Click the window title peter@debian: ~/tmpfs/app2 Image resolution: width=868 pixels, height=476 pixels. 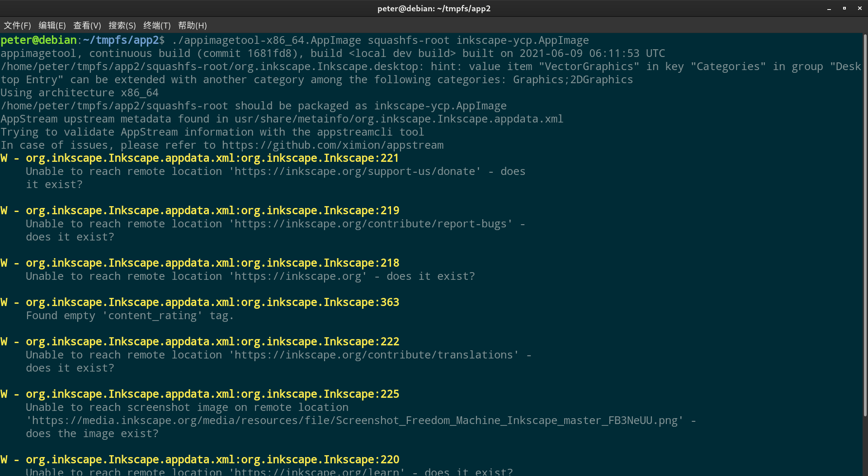click(x=434, y=9)
